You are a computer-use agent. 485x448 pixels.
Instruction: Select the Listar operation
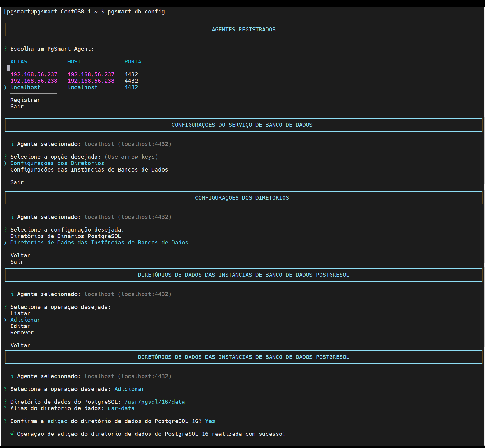click(x=20, y=313)
